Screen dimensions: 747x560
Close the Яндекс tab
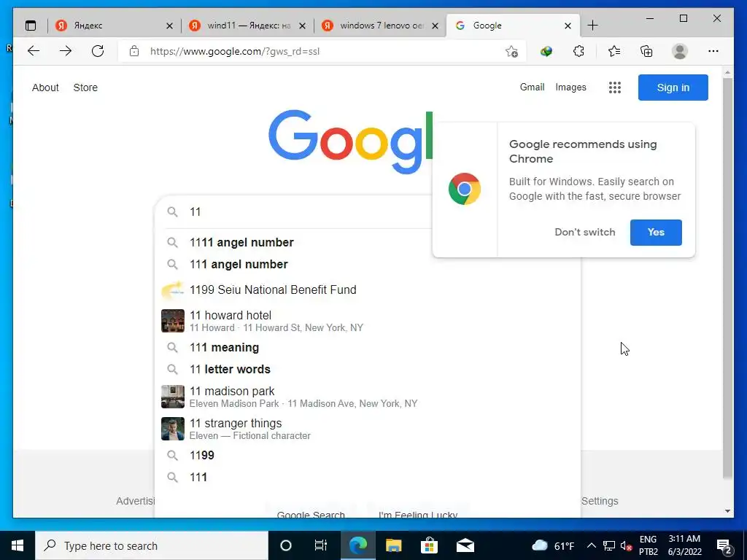tap(169, 26)
